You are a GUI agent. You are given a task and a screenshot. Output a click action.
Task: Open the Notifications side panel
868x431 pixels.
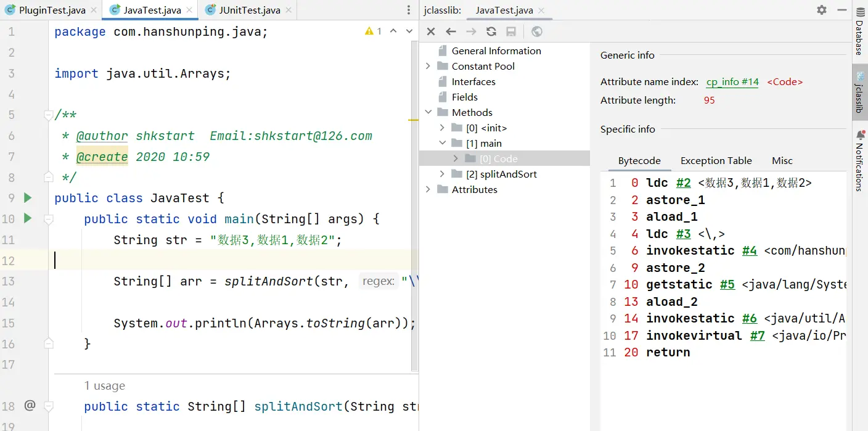pos(859,160)
